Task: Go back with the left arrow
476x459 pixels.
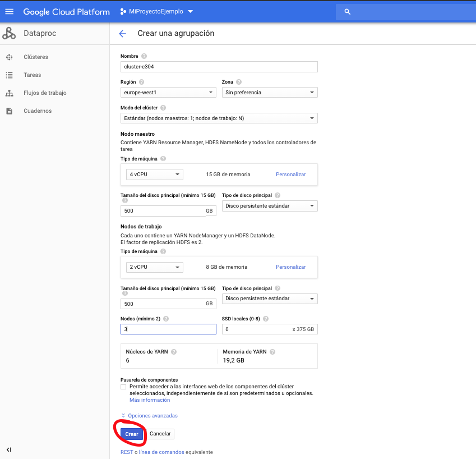Action: tap(123, 34)
